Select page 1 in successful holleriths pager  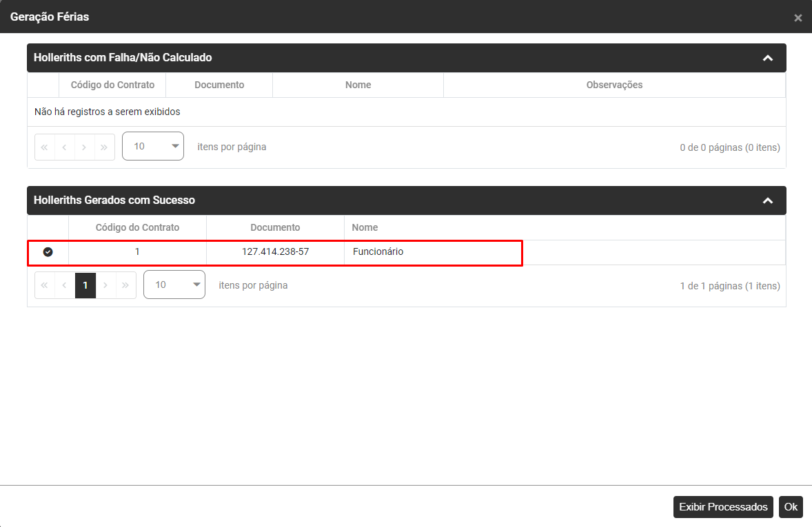coord(85,285)
